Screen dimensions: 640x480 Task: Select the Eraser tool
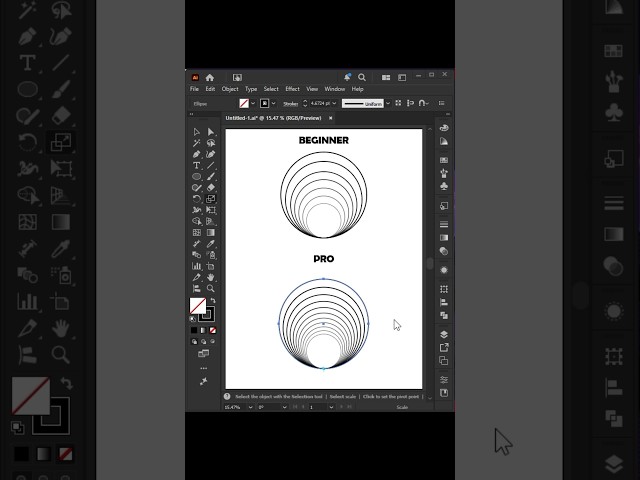tap(211, 188)
